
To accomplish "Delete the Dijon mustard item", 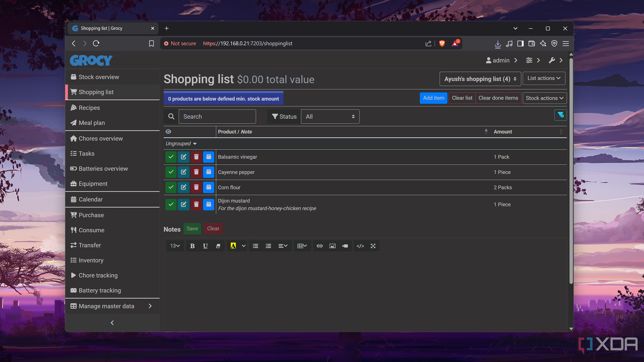I will (x=196, y=205).
